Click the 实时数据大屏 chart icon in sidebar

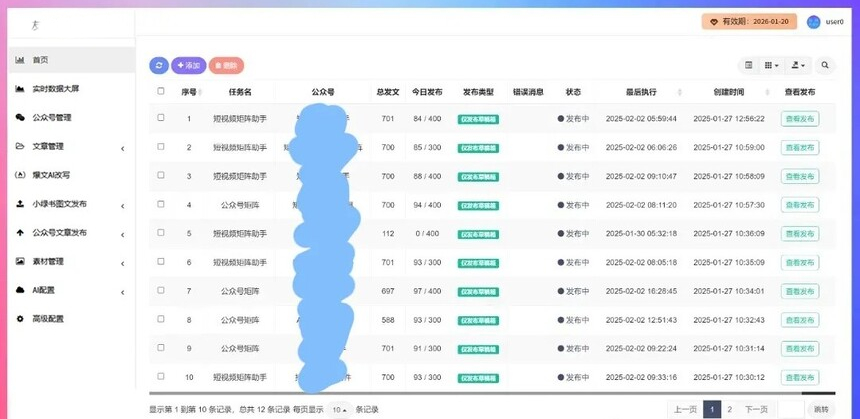coord(21,88)
